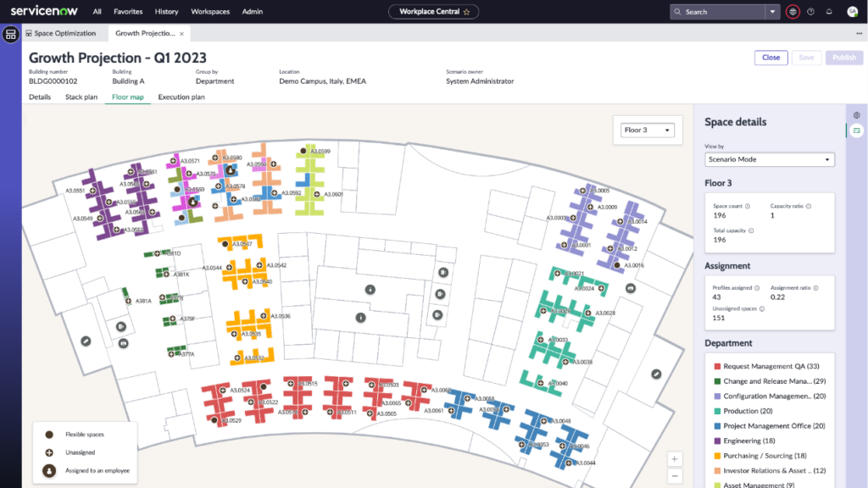Viewport: 868px width, 488px height.
Task: Switch to the Execution plan tab
Action: coord(181,97)
